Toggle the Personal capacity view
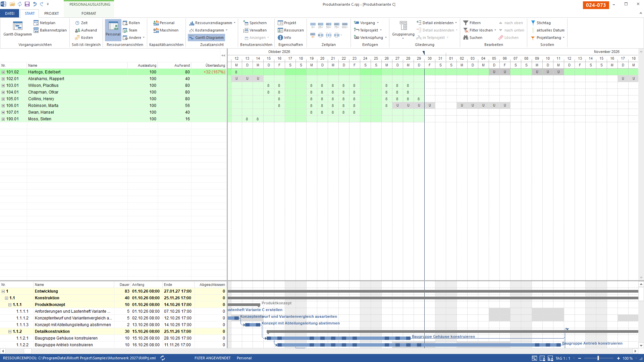This screenshot has width=644, height=362. pos(164,23)
